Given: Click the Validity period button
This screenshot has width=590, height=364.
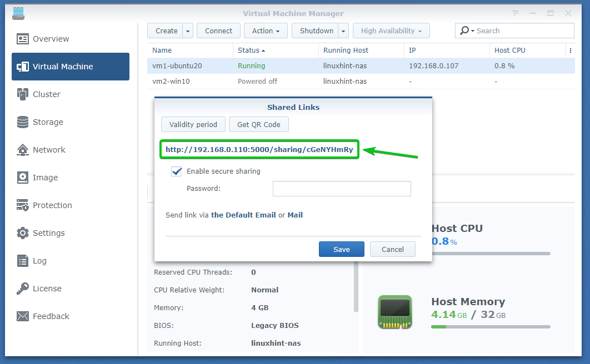Looking at the screenshot, I should (193, 124).
